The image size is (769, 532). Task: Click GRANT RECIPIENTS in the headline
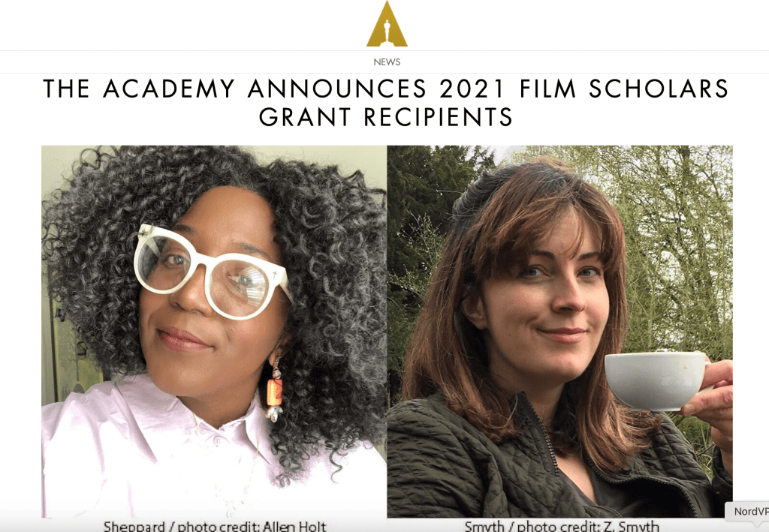[x=386, y=117]
